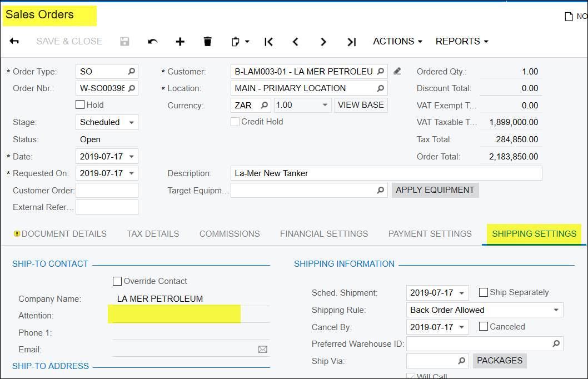Click the Description text field

(386, 173)
